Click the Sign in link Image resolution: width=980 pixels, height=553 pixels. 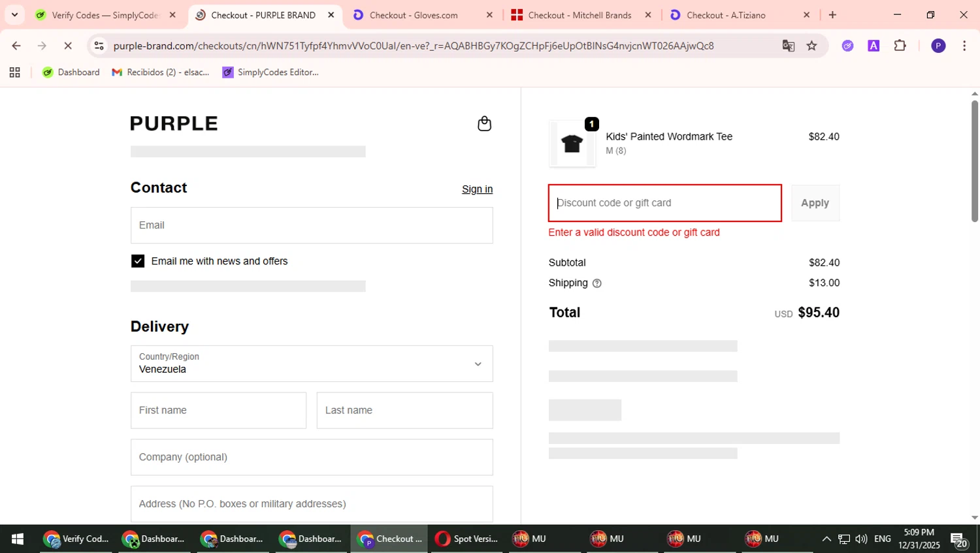[477, 189]
